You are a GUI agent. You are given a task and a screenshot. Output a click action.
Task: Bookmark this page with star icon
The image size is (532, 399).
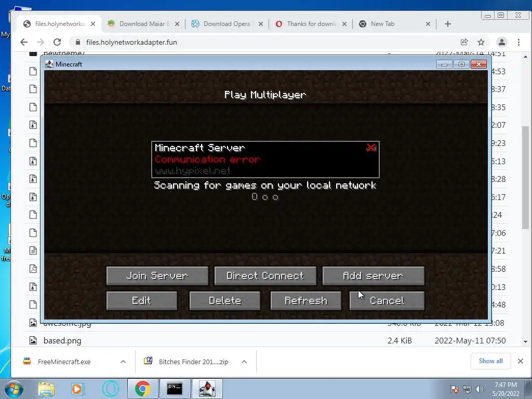pyautogui.click(x=481, y=42)
